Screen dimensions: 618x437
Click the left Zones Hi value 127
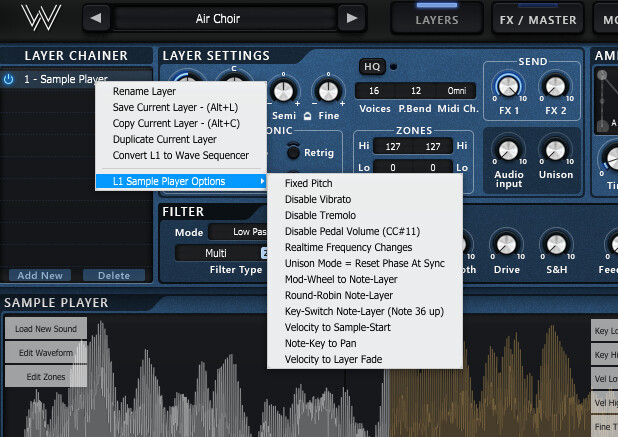(393, 147)
